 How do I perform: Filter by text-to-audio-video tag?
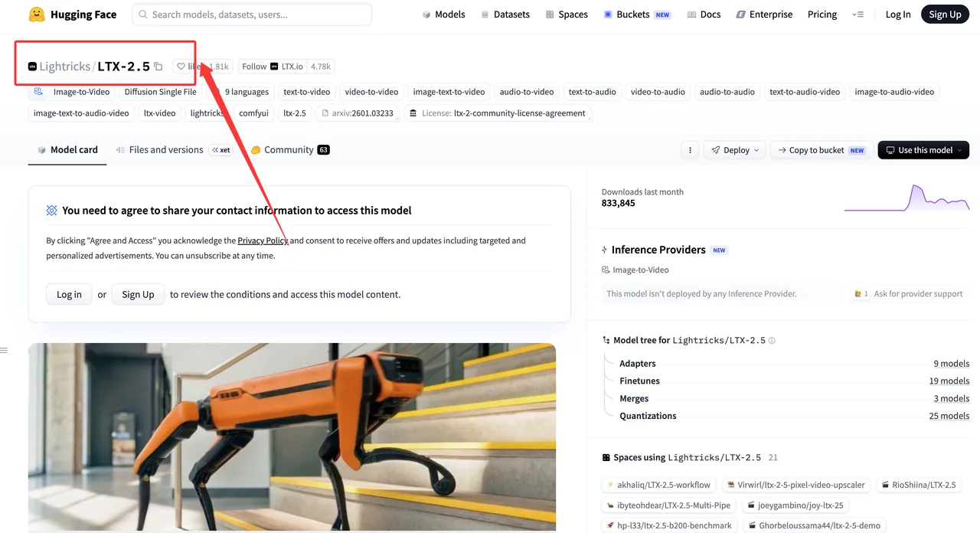(x=805, y=92)
